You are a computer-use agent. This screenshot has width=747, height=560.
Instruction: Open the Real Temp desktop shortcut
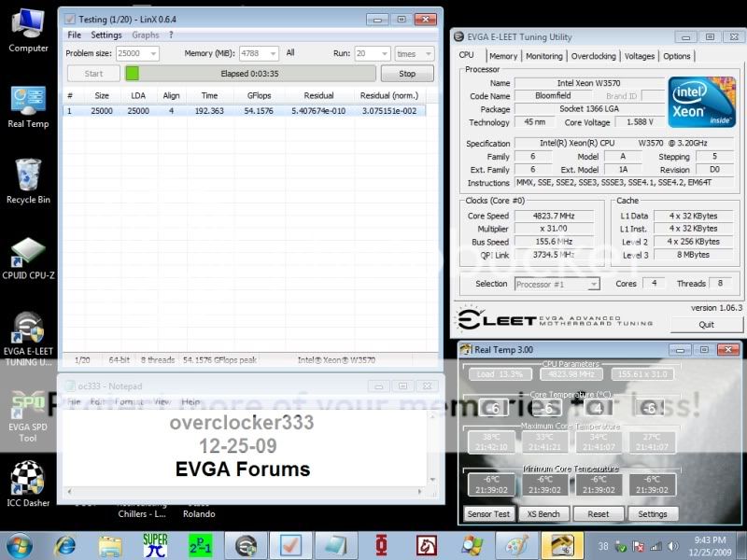coord(28,103)
